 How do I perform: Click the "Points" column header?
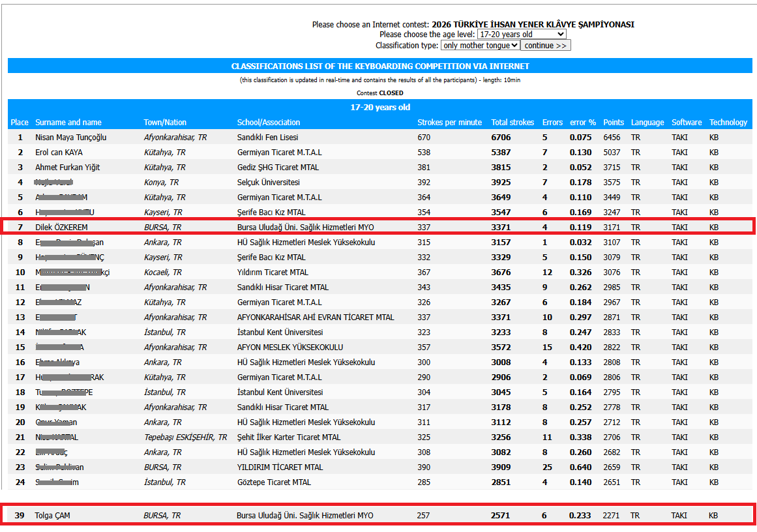[613, 123]
